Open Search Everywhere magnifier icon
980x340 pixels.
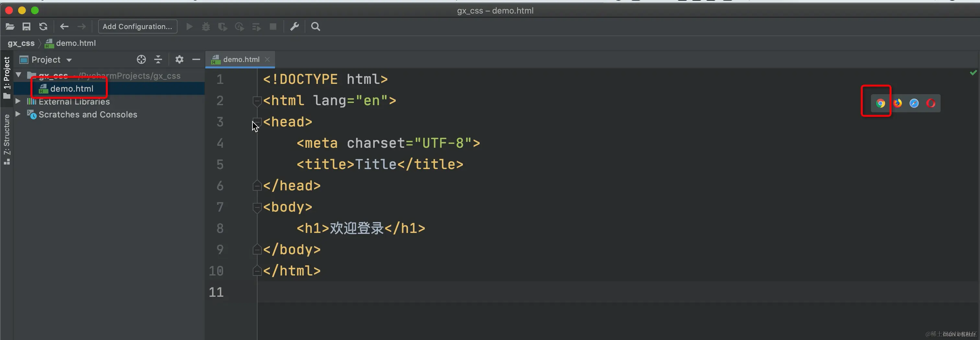coord(315,27)
